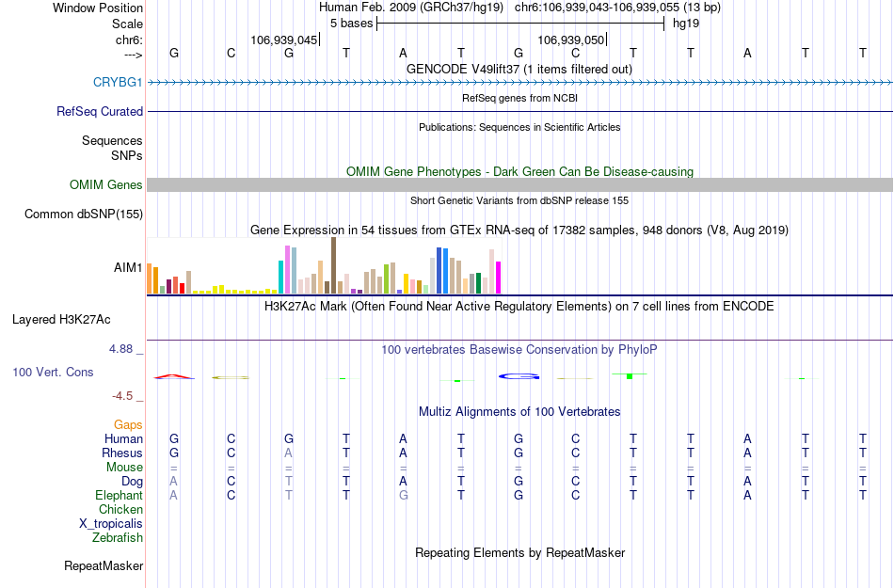Click the 4.88 PhyloP upper limit

[120, 349]
